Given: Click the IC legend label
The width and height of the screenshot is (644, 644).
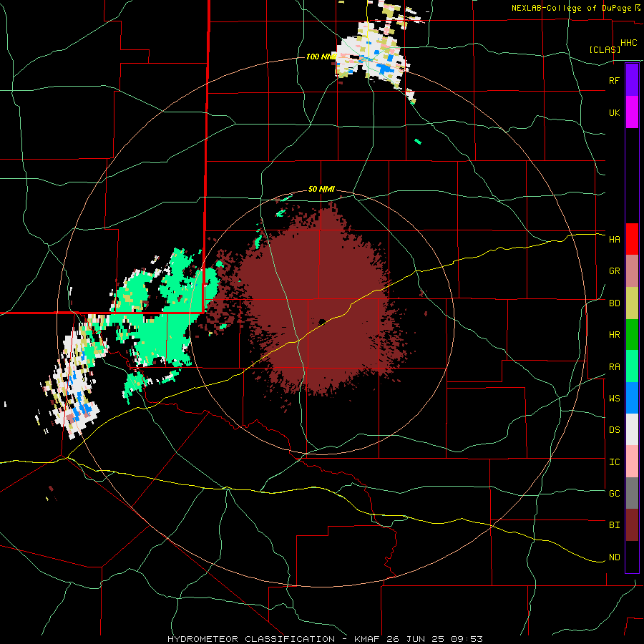Looking at the screenshot, I should (614, 462).
